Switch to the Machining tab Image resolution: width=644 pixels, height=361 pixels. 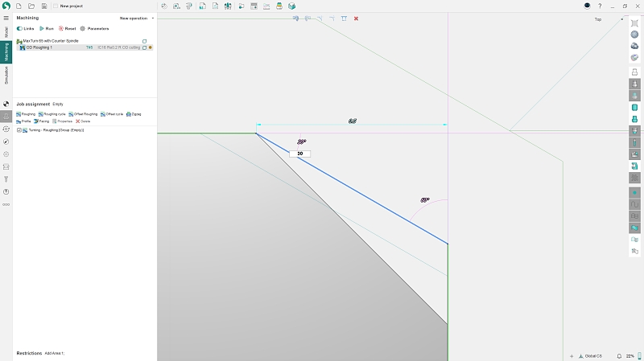point(6,51)
